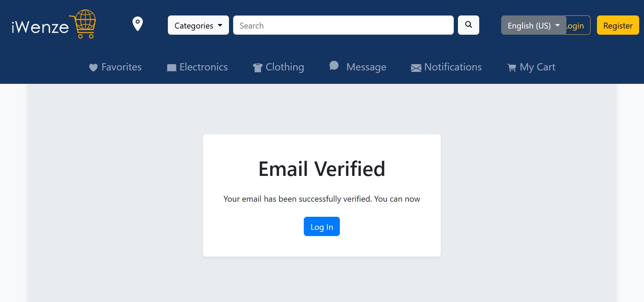Screen dimensions: 644x302
Task: Open the English (US) language dropdown
Action: (x=533, y=25)
